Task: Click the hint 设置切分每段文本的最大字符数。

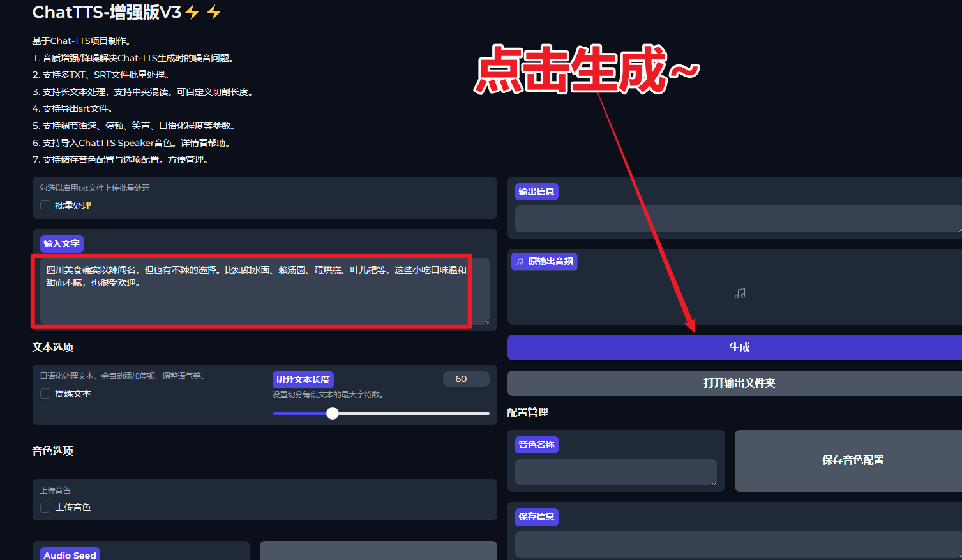Action: 329,394
